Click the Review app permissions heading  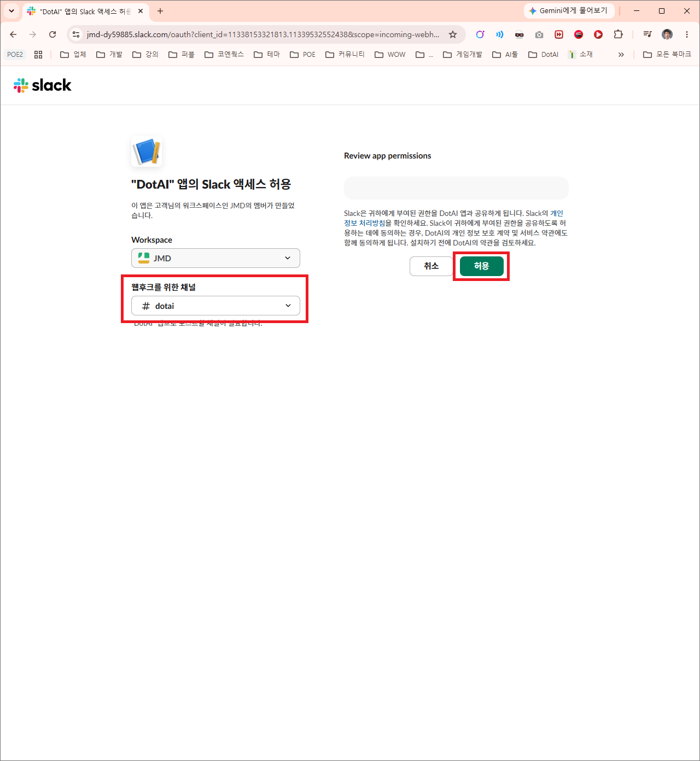pos(387,156)
